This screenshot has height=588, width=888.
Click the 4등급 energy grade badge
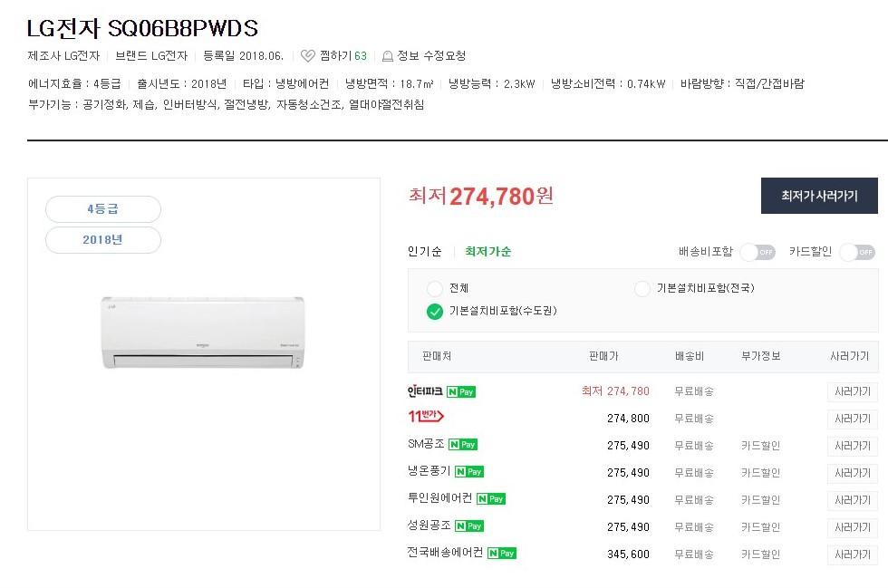point(103,209)
